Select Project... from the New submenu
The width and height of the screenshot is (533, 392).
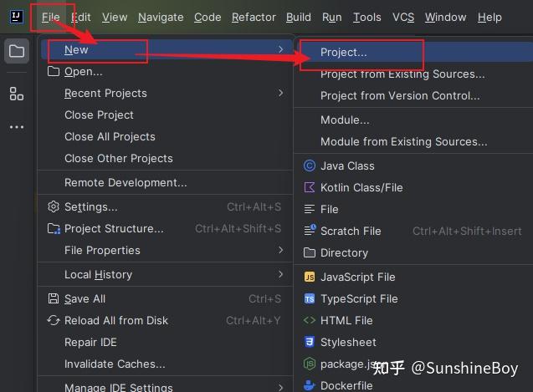pos(343,52)
